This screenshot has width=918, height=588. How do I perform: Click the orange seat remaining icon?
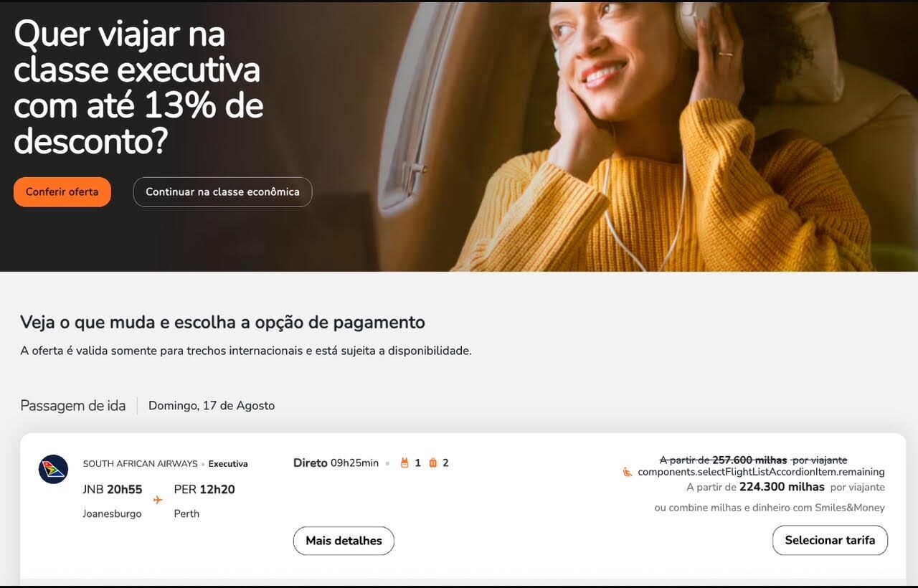[x=628, y=472]
